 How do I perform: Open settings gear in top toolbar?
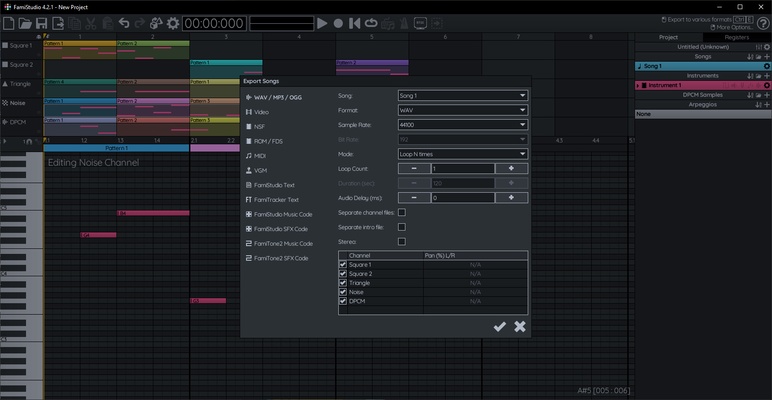pos(173,23)
